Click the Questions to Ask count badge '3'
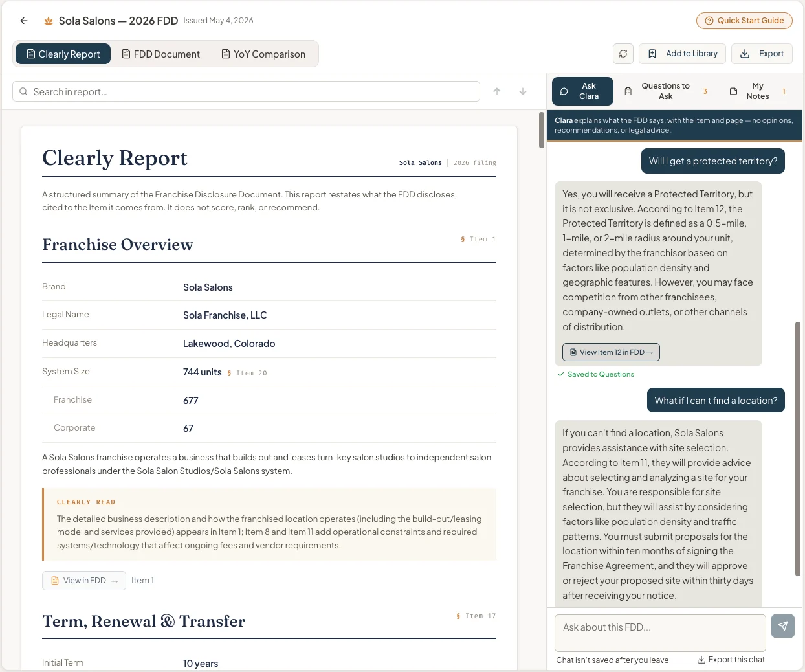 click(x=705, y=91)
